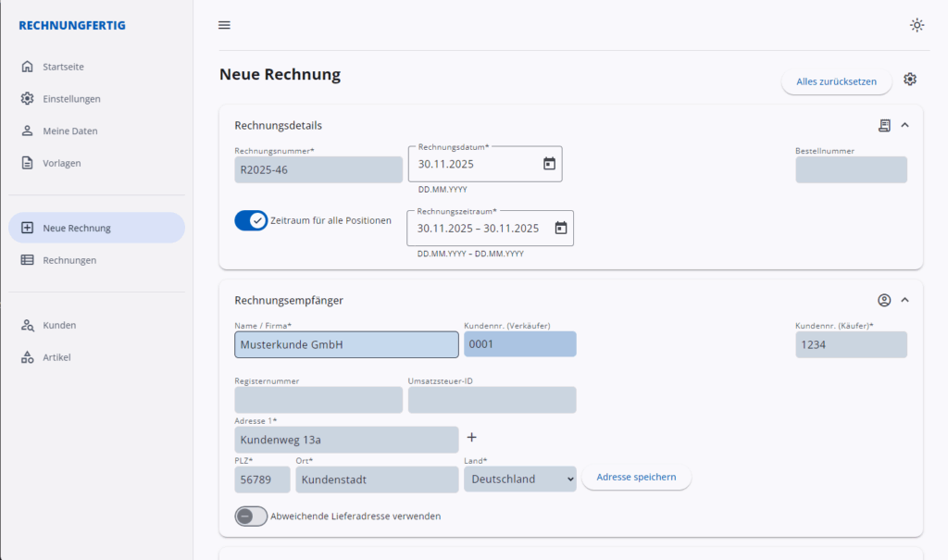This screenshot has height=560, width=948.
Task: Click the hamburger menu icon
Action: coord(224,25)
